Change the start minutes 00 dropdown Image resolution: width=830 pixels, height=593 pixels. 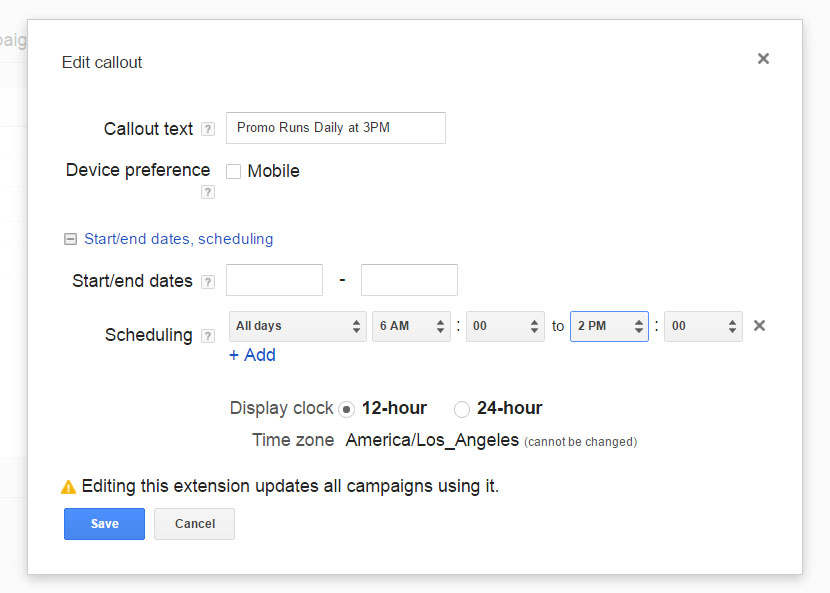pyautogui.click(x=505, y=326)
